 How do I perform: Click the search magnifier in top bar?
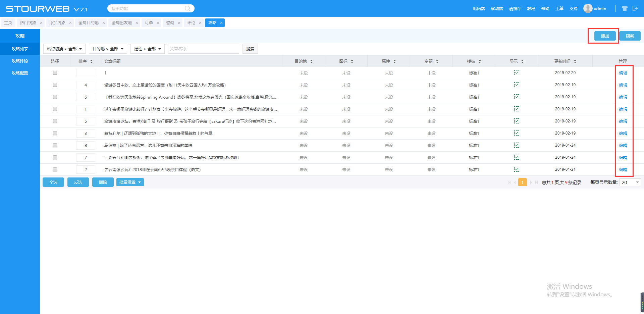pyautogui.click(x=187, y=8)
